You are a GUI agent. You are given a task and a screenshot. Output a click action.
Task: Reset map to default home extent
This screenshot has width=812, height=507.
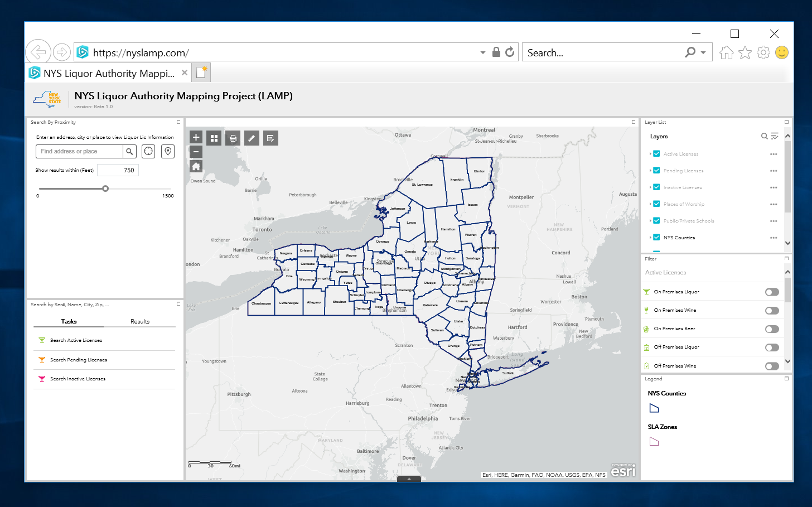[196, 166]
